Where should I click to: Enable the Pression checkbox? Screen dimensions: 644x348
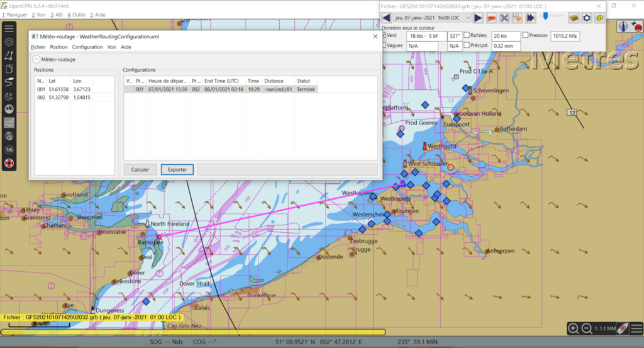(525, 35)
